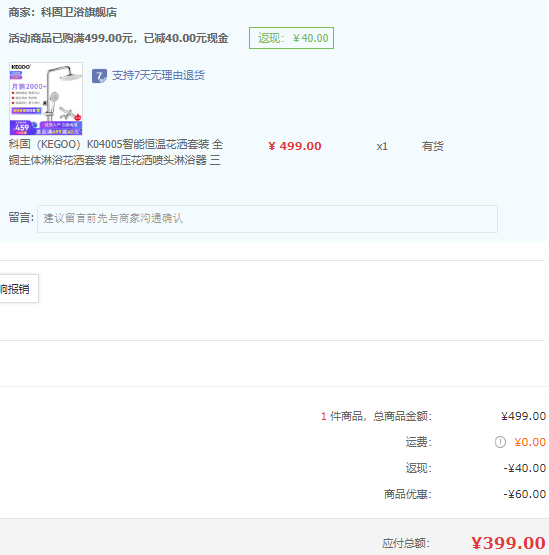The image size is (549, 555).
Task: Click quantity text x1
Action: pyautogui.click(x=382, y=147)
